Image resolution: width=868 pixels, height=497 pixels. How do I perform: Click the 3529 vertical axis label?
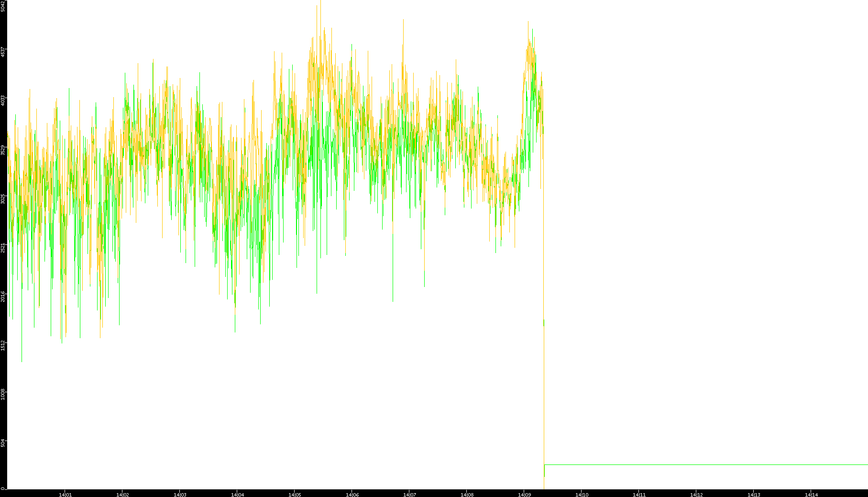[x=3, y=150]
